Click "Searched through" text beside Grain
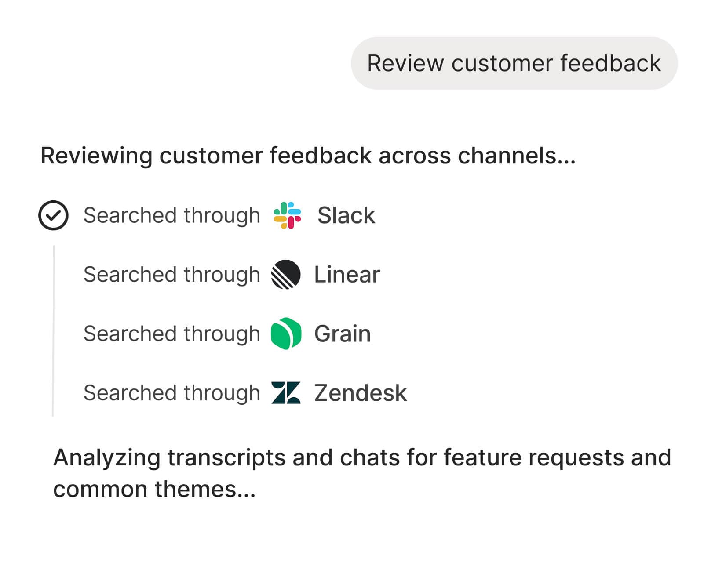 [x=171, y=334]
